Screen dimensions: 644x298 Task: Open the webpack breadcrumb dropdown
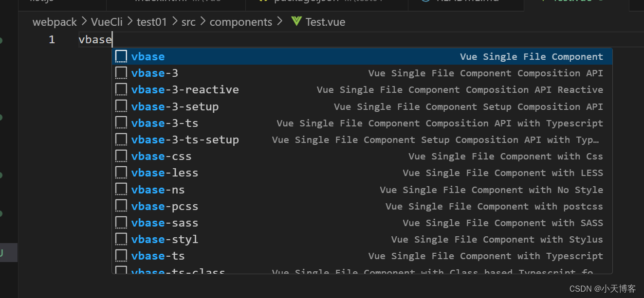pos(54,21)
